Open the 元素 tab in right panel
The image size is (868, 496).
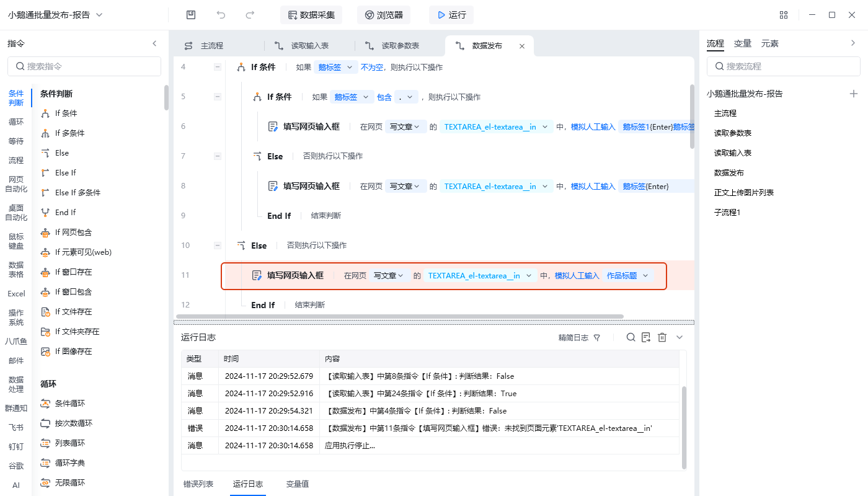(x=770, y=43)
